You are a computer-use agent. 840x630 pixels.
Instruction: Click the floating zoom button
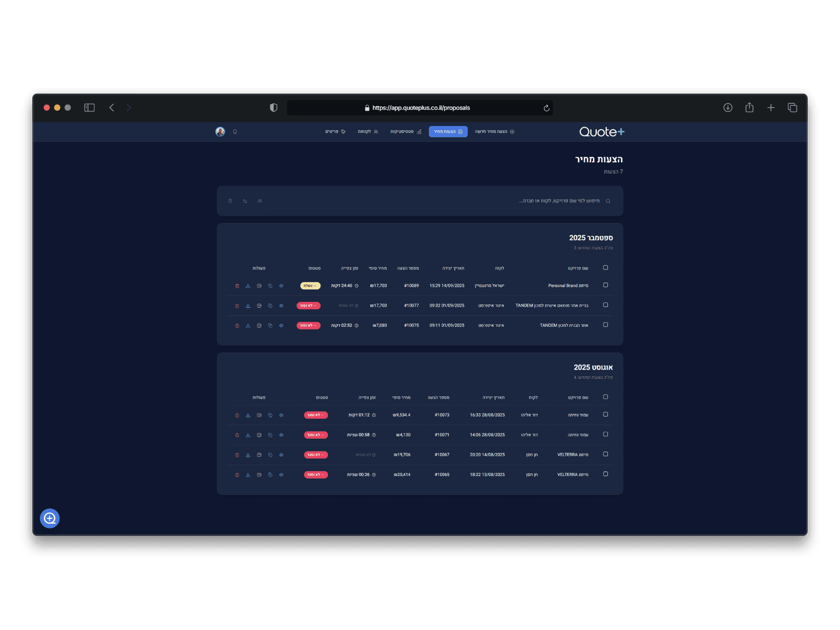tap(50, 518)
